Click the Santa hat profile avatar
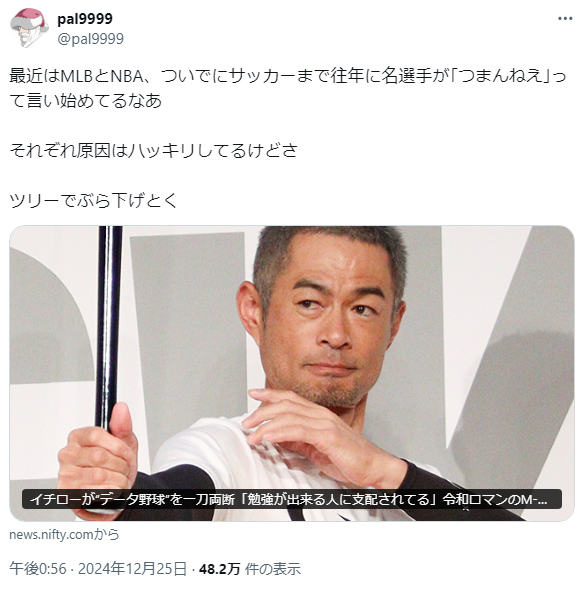Screen dimensions: 585x592 click(29, 28)
